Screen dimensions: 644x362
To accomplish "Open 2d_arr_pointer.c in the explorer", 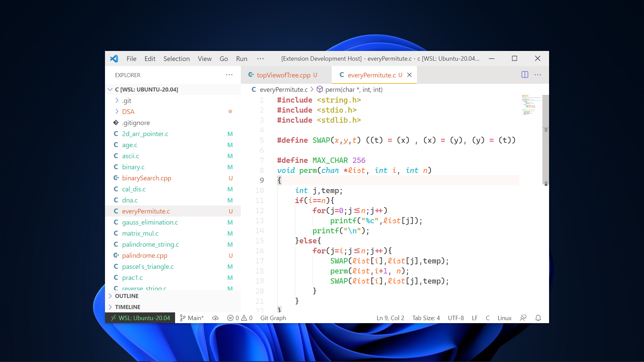I will click(173, 134).
